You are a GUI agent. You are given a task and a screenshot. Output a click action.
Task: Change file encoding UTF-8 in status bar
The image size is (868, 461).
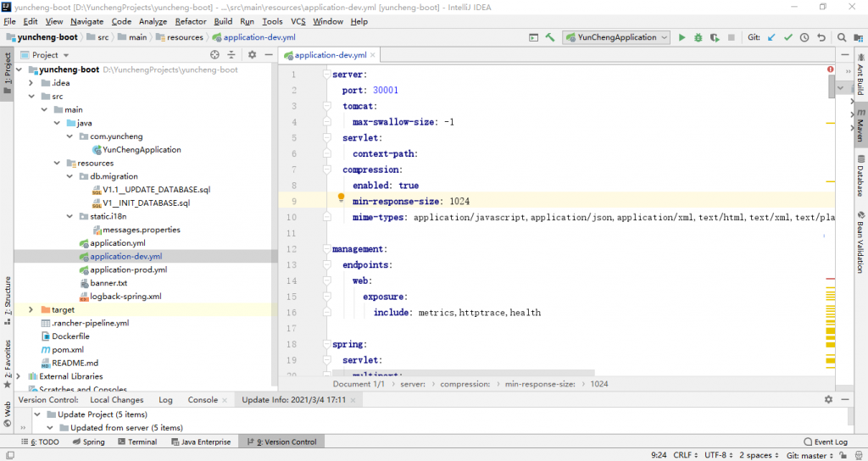tap(719, 455)
